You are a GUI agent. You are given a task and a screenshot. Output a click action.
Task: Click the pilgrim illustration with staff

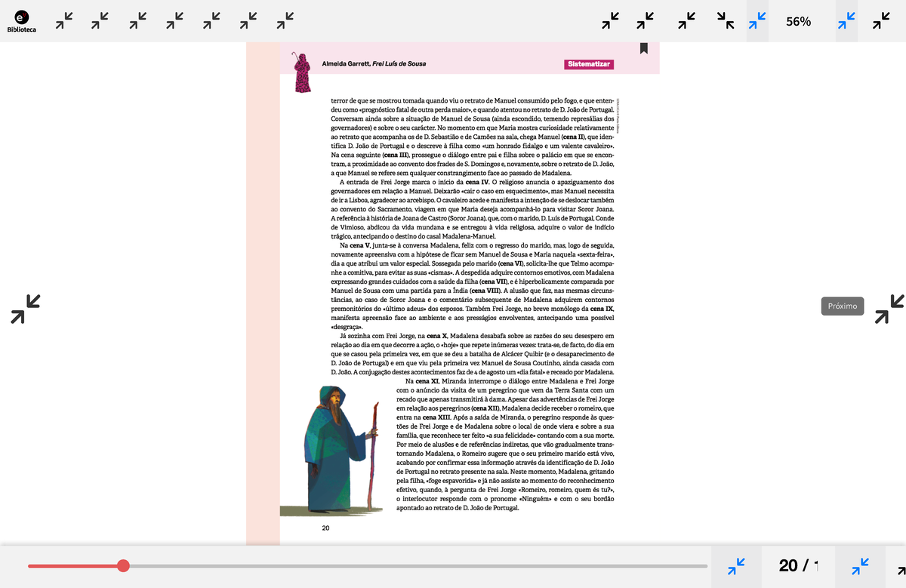[x=340, y=449]
